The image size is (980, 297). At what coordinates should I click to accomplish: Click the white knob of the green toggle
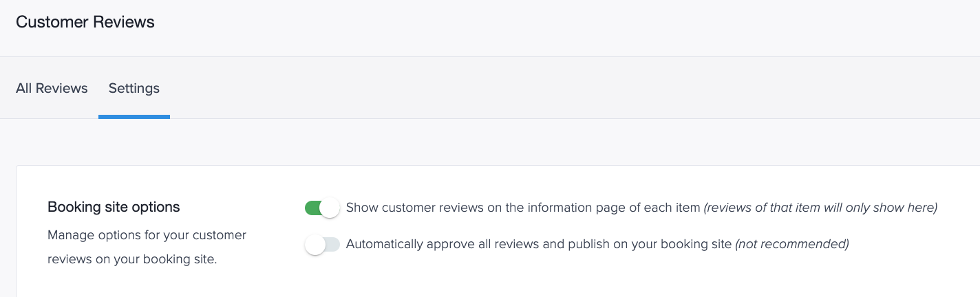coord(330,208)
